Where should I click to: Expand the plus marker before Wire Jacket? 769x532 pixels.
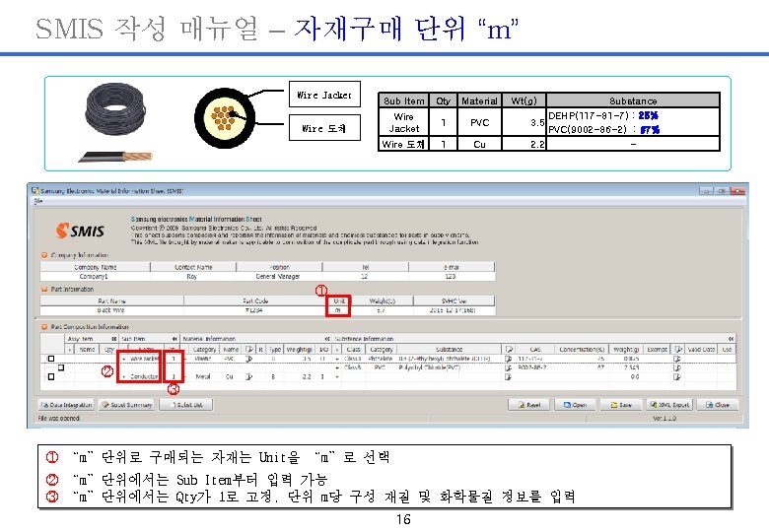123,359
